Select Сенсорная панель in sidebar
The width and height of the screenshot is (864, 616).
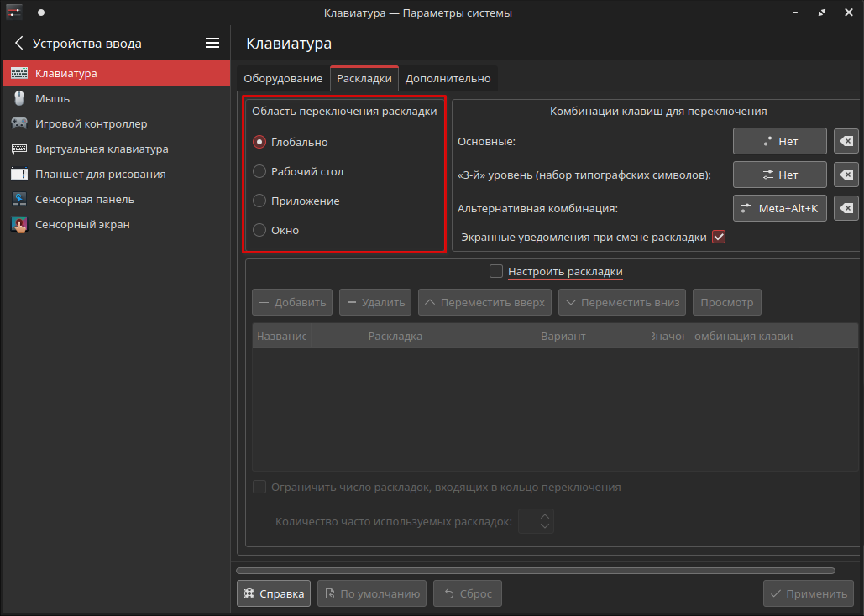point(116,200)
